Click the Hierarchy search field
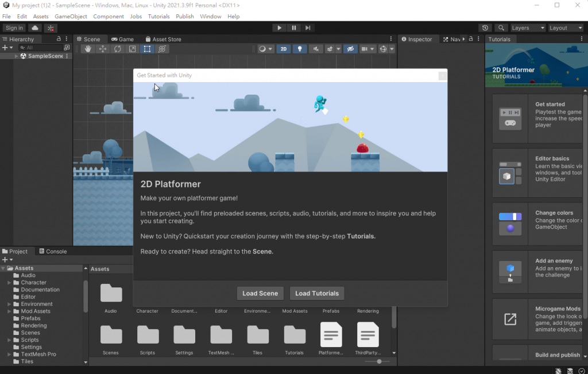The height and width of the screenshot is (374, 588). pyautogui.click(x=41, y=48)
